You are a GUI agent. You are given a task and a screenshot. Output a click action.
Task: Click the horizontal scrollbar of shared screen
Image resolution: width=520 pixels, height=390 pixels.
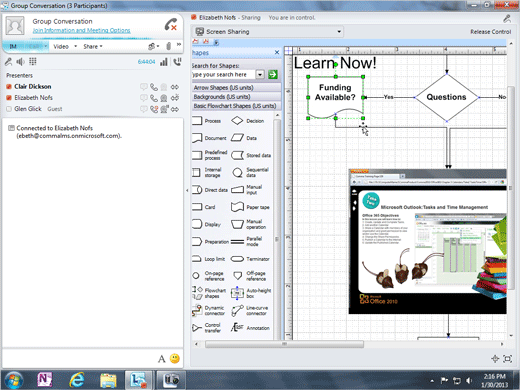[x=284, y=344]
